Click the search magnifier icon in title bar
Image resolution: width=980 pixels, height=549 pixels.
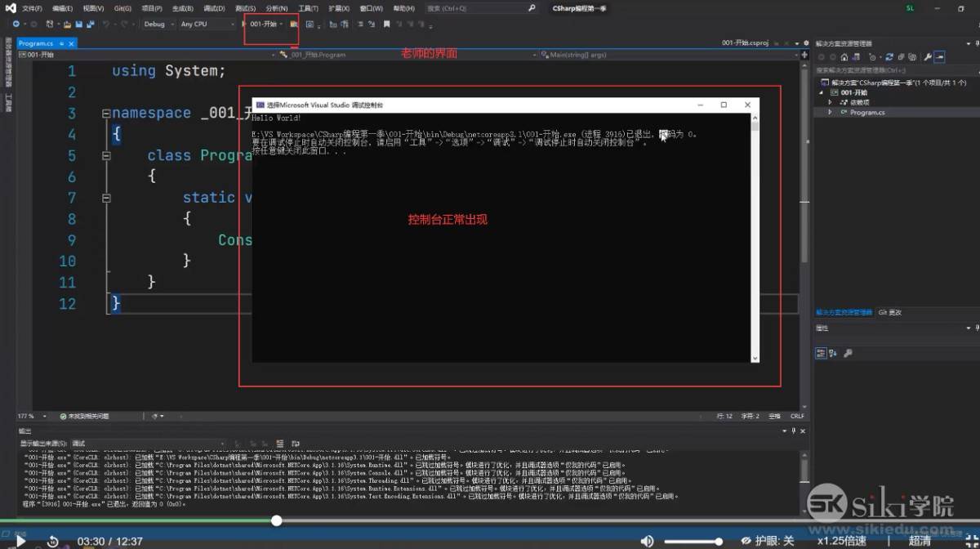(532, 8)
